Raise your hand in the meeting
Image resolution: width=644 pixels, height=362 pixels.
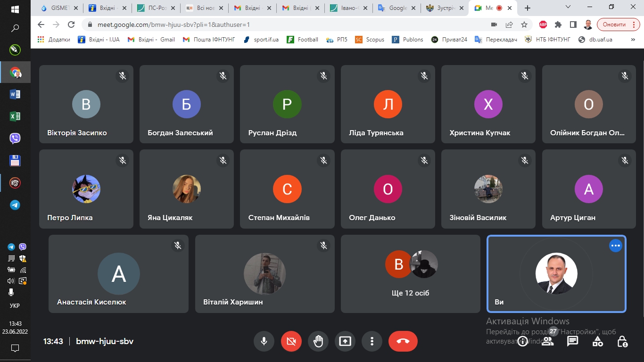pyautogui.click(x=318, y=341)
